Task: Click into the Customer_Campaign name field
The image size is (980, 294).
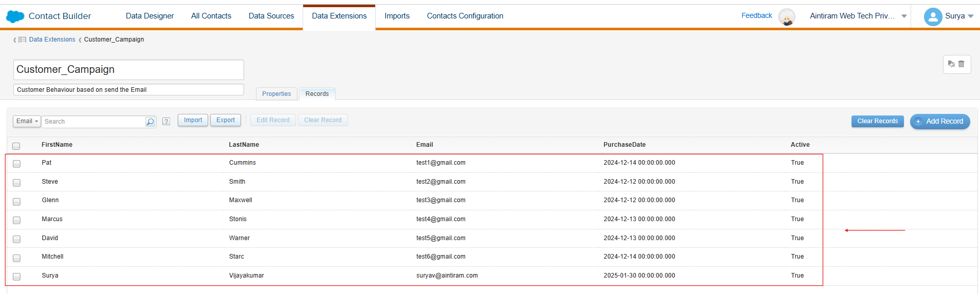Action: point(128,69)
